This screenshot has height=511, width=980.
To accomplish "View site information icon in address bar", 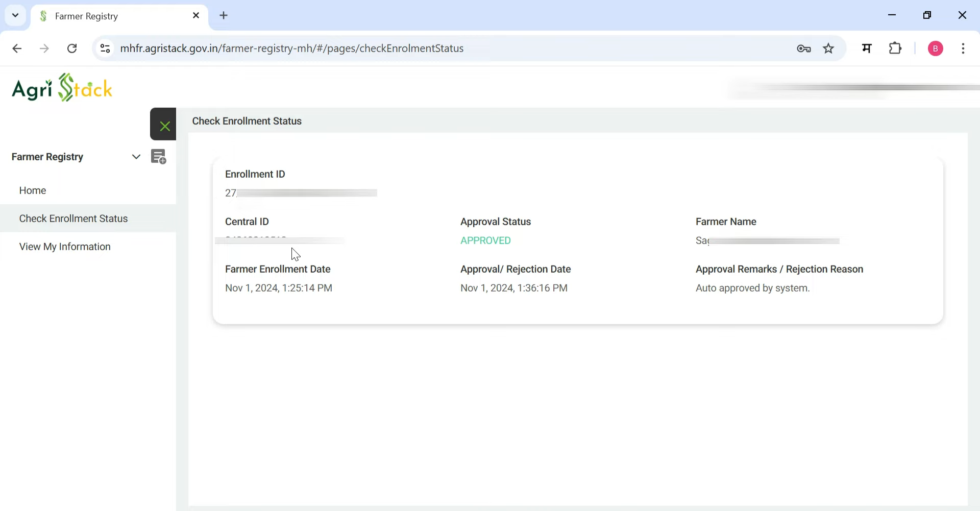I will click(x=105, y=48).
